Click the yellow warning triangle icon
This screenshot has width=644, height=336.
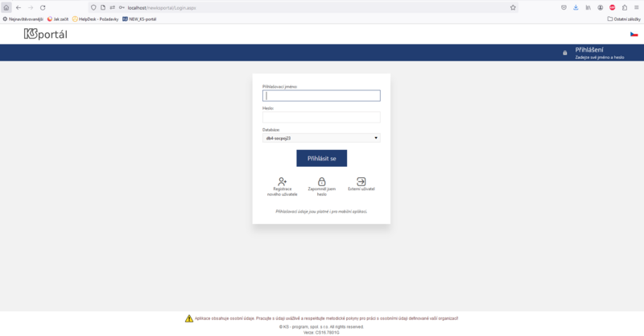[x=189, y=318]
